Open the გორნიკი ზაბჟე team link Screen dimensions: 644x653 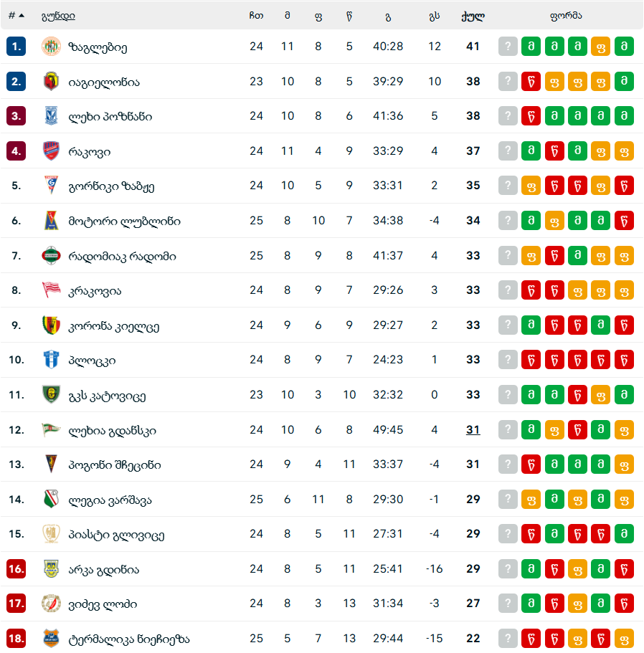(111, 186)
